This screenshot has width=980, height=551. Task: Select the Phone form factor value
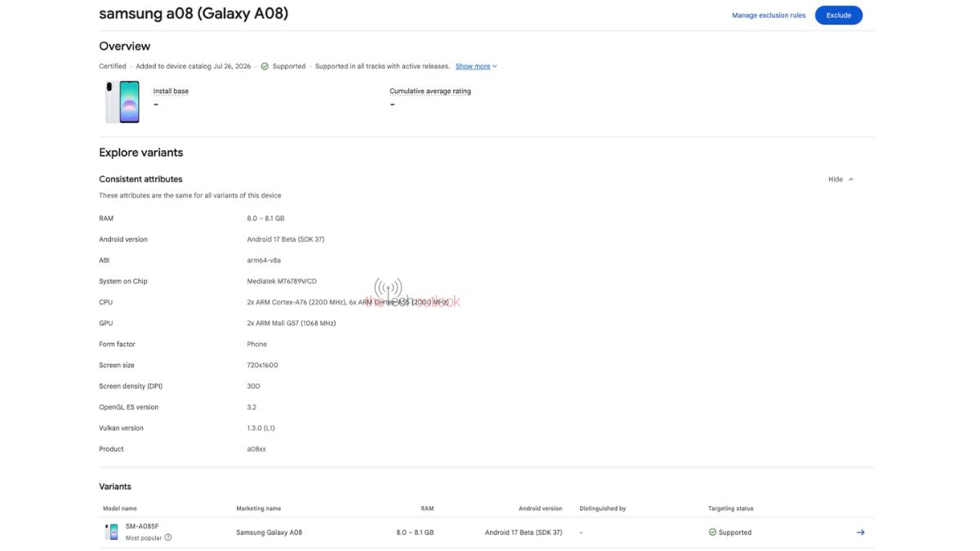click(256, 344)
